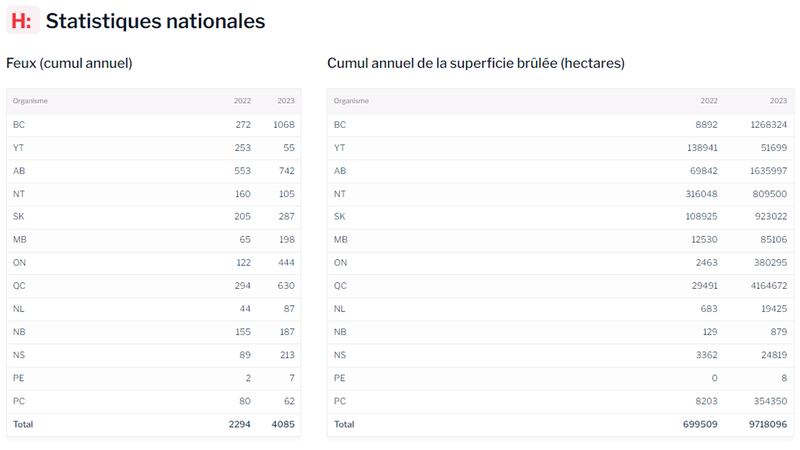This screenshot has width=800, height=450.
Task: Select the AB row label in the burned area table
Action: (x=340, y=171)
